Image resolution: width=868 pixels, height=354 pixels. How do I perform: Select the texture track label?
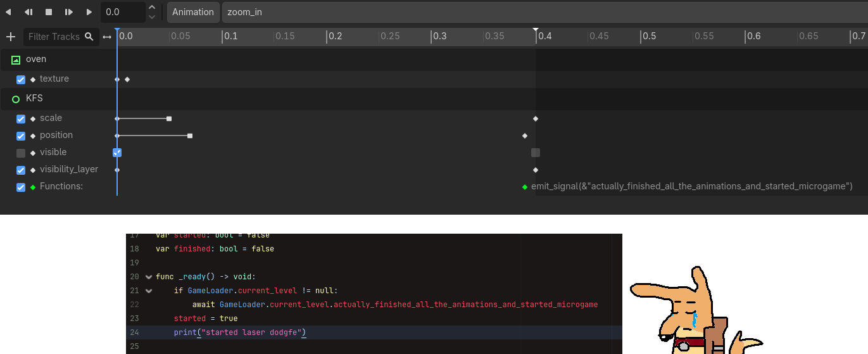point(54,79)
